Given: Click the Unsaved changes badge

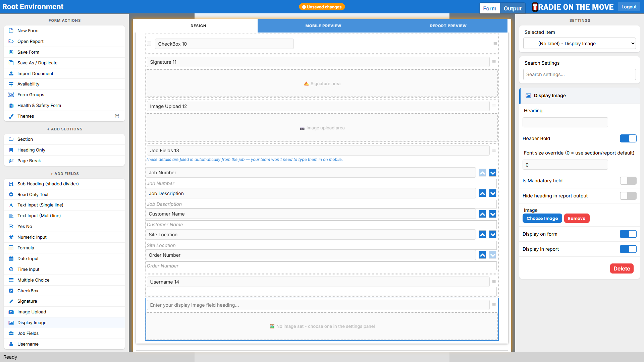Looking at the screenshot, I should tap(322, 7).
